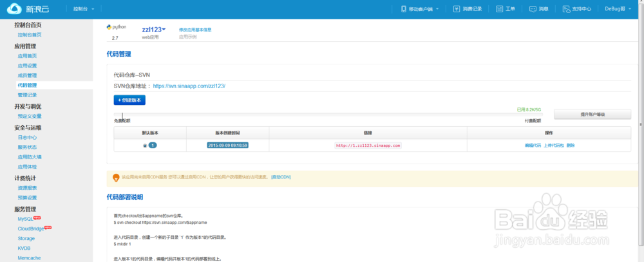Viewport: 644px width, 262px height.
Task: Open the SVN repository URL link
Action: [189, 86]
